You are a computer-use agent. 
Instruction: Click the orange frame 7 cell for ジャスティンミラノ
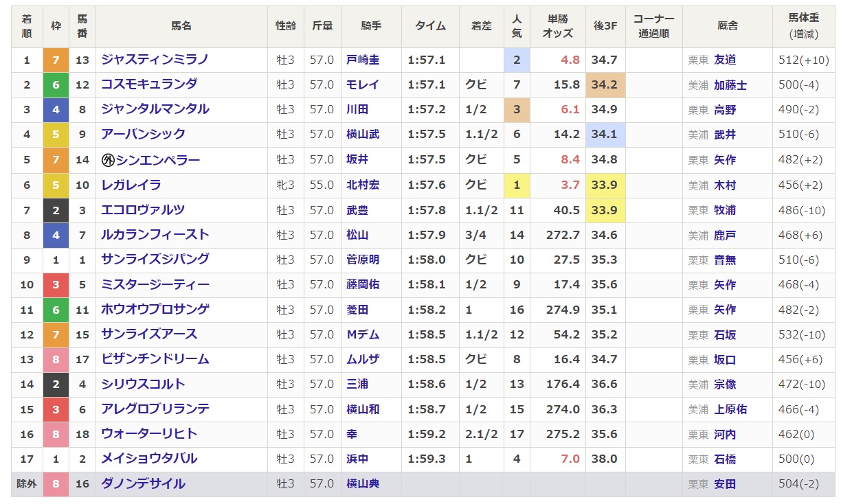click(56, 60)
